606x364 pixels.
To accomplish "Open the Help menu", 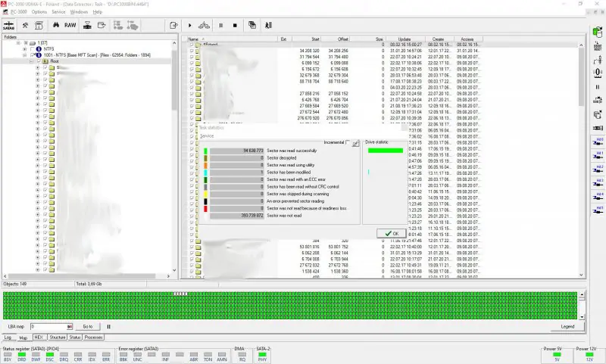I will click(98, 12).
